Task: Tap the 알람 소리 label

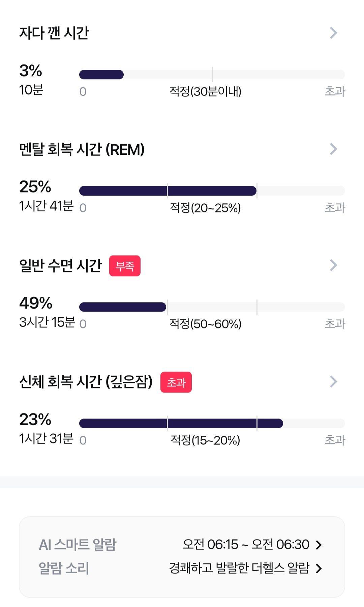Action: (64, 568)
